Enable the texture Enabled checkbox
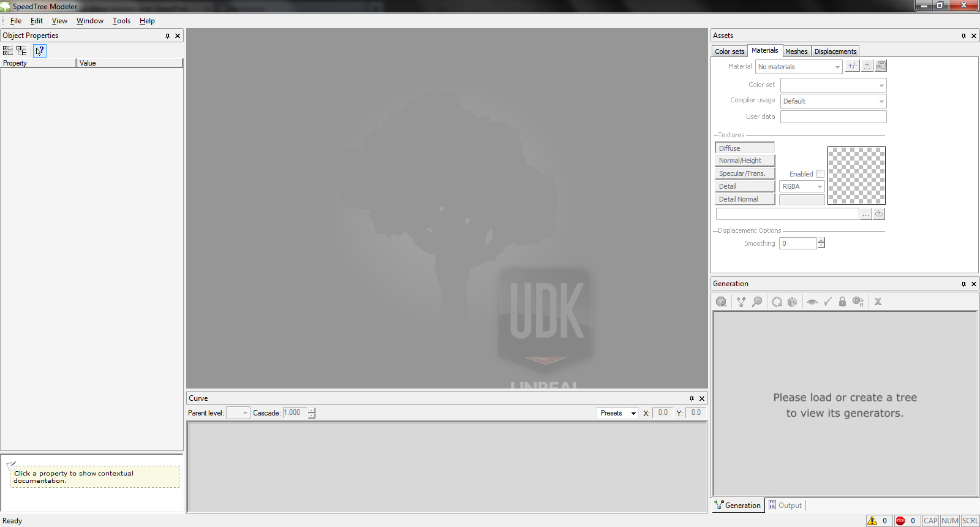Screen dimensions: 980x527 (x=820, y=174)
